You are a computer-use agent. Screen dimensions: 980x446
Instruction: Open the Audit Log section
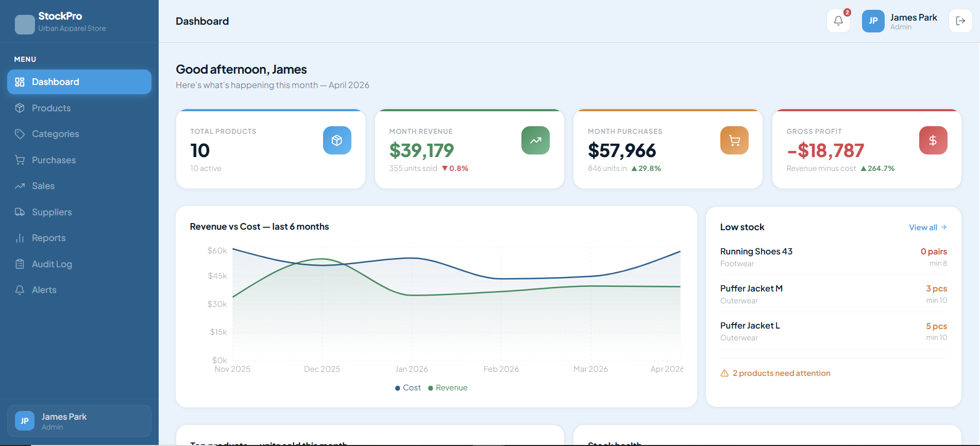coord(52,264)
